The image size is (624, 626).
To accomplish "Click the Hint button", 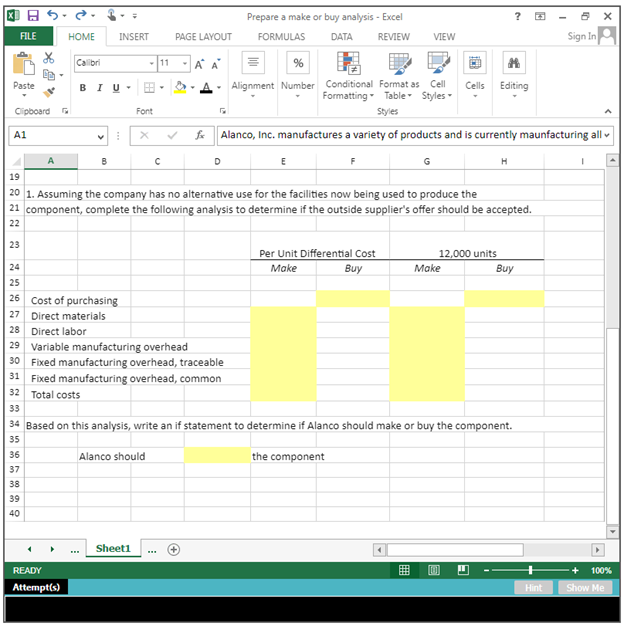I will [533, 588].
